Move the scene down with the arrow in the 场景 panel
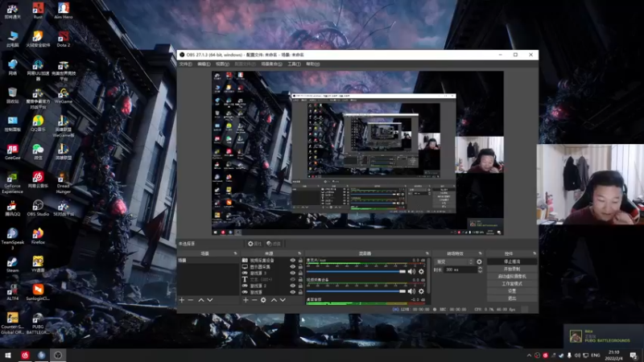 pyautogui.click(x=210, y=300)
